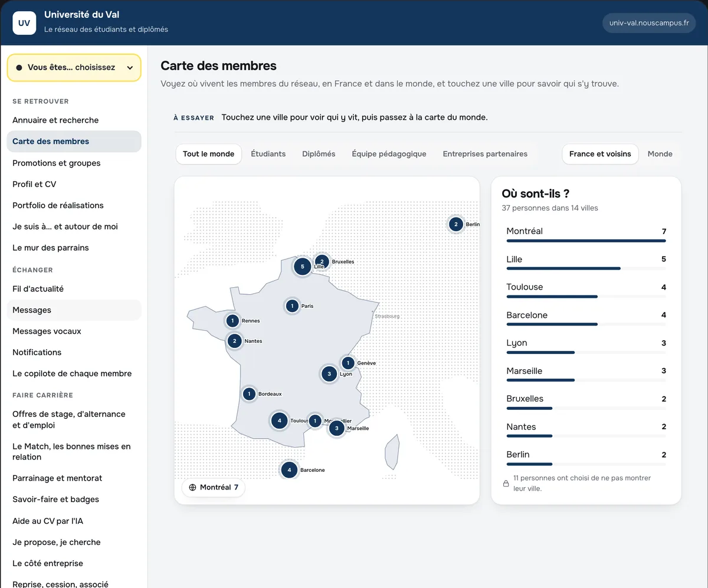The height and width of the screenshot is (588, 708).
Task: Open Offres de stage, d'alternance et d'emploi
Action: 74,419
